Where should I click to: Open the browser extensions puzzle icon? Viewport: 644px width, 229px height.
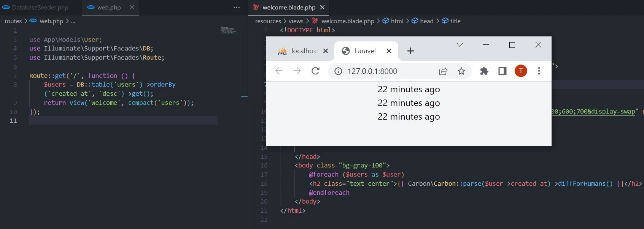pyautogui.click(x=484, y=71)
